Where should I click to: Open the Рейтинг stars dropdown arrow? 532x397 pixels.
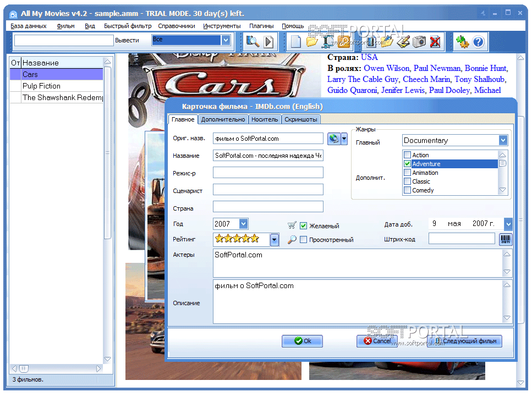click(x=274, y=240)
